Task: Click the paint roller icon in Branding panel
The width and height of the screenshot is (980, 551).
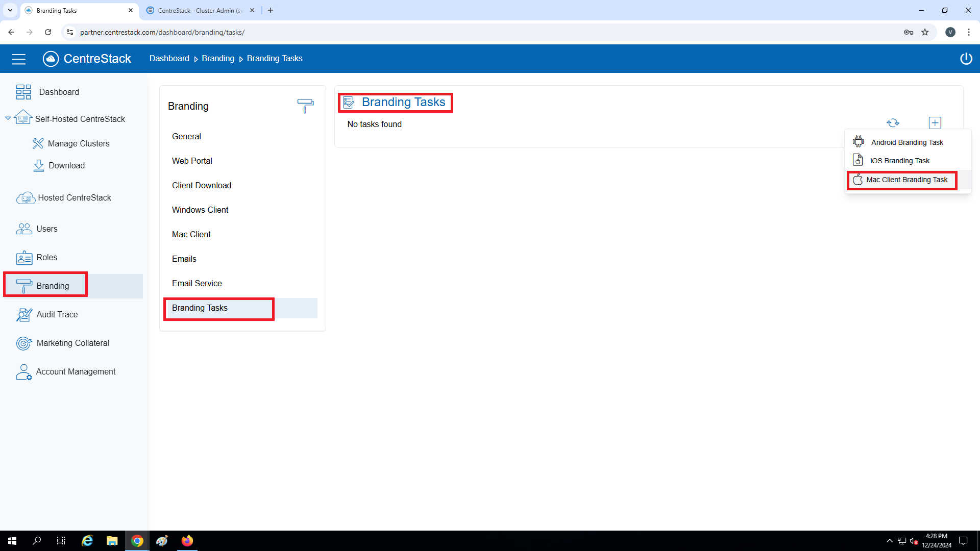Action: pos(305,106)
